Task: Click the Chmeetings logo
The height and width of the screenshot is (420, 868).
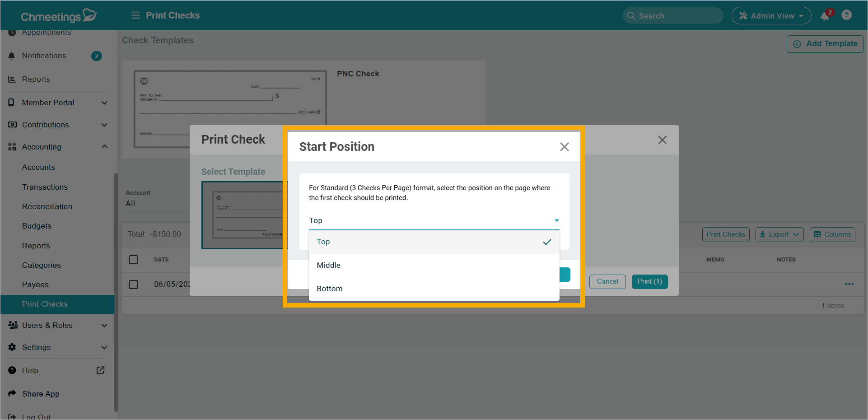Action: [59, 16]
